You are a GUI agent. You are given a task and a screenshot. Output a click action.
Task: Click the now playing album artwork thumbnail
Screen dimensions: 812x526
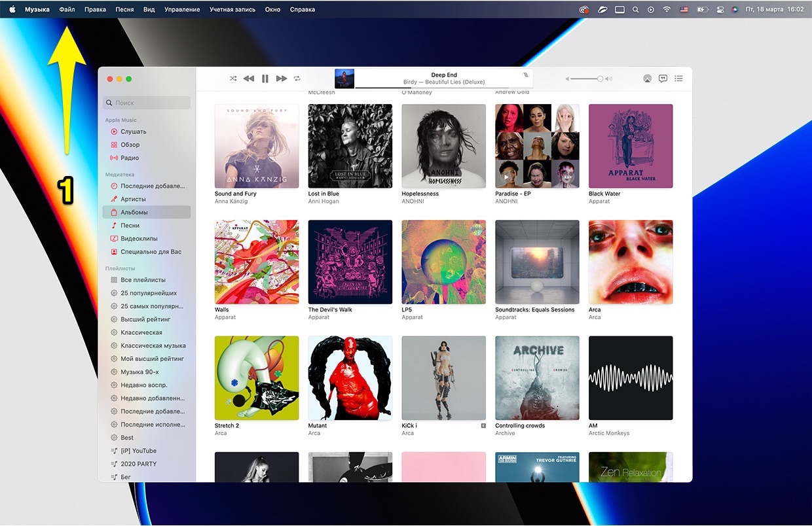pyautogui.click(x=344, y=79)
